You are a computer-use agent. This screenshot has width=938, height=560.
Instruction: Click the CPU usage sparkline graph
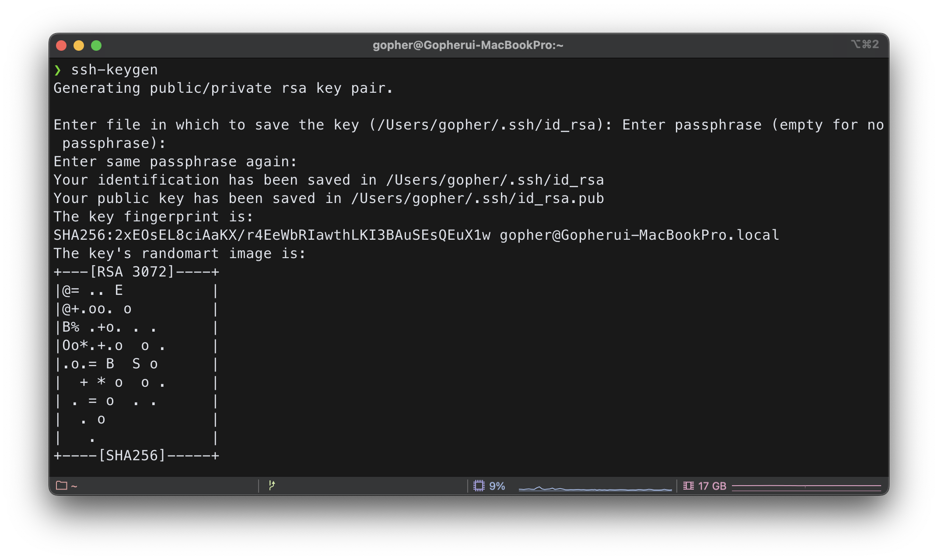pos(595,488)
